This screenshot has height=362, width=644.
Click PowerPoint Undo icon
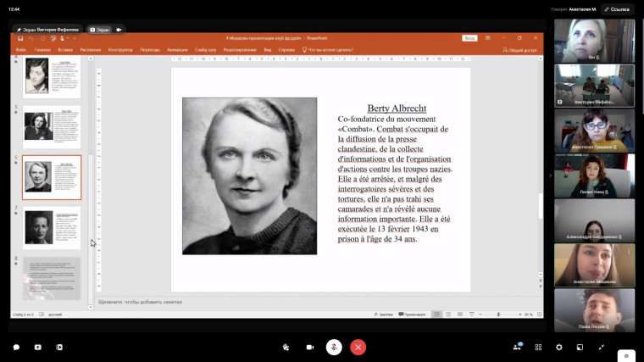31,38
